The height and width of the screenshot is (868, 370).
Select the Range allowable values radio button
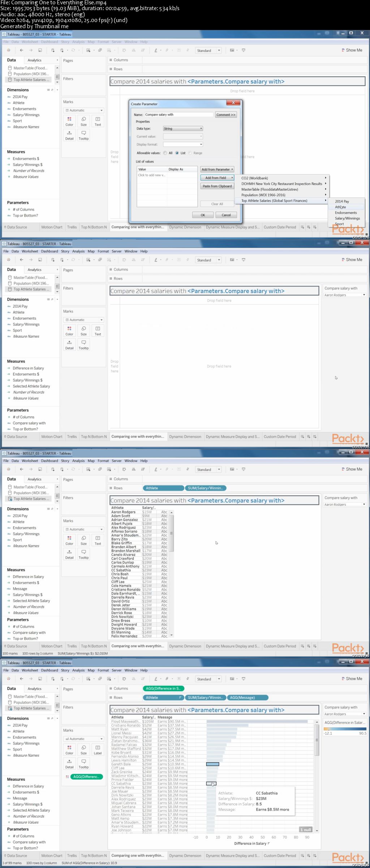(190, 153)
